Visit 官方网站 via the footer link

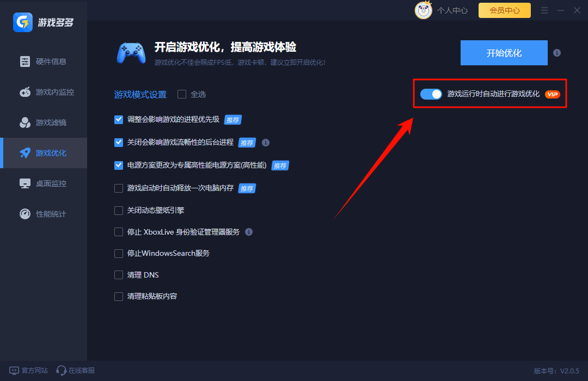coord(28,370)
